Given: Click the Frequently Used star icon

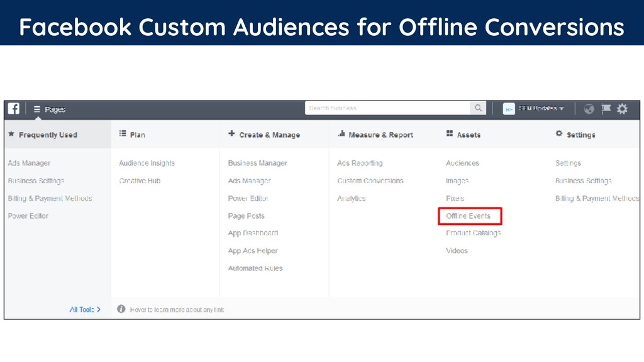Looking at the screenshot, I should pos(11,134).
